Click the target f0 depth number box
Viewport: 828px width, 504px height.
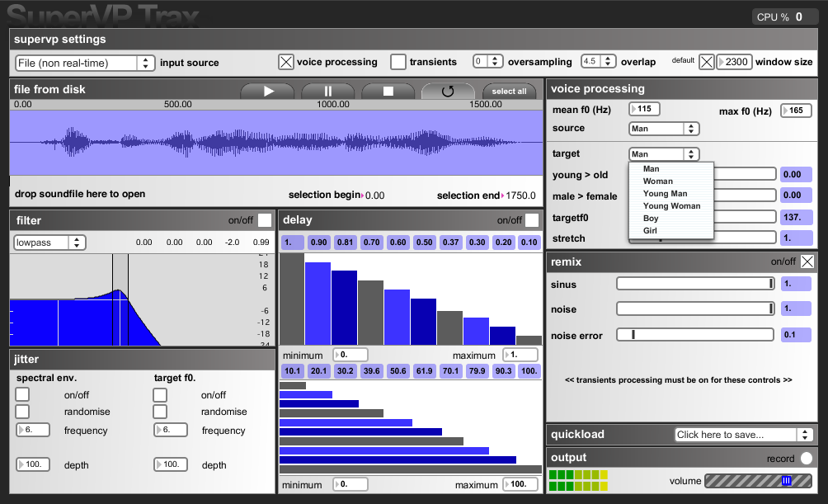pyautogui.click(x=171, y=464)
